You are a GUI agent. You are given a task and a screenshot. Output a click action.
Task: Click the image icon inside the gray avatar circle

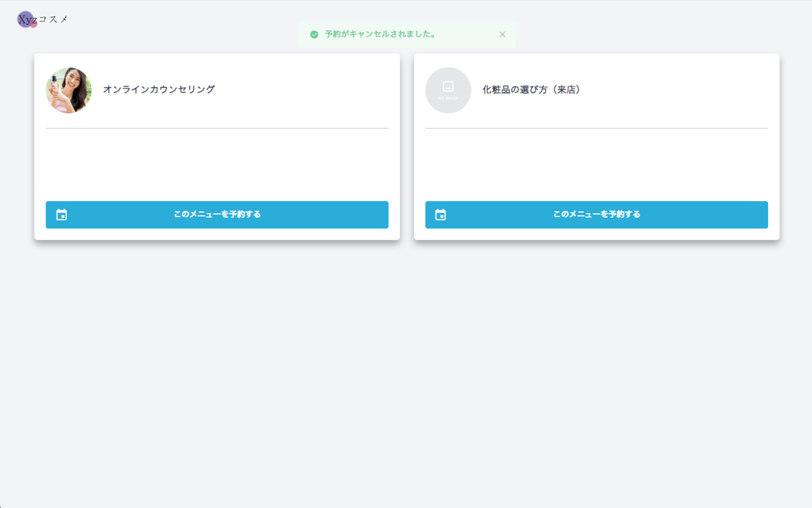click(448, 87)
